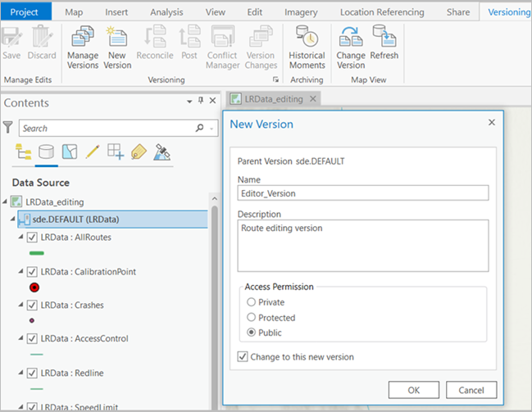This screenshot has height=412, width=532.
Task: Open the search dropdown arrow in Contents
Action: coord(211,129)
